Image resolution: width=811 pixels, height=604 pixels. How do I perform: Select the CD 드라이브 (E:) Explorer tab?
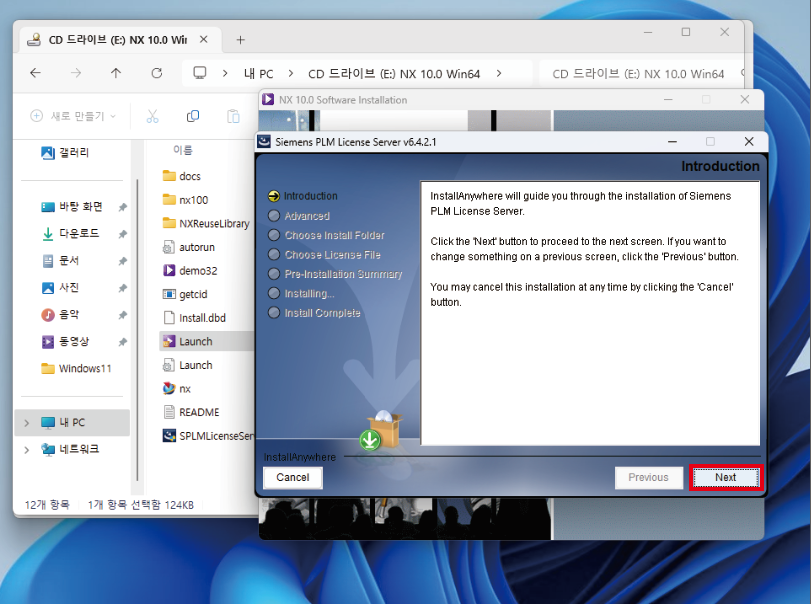118,40
